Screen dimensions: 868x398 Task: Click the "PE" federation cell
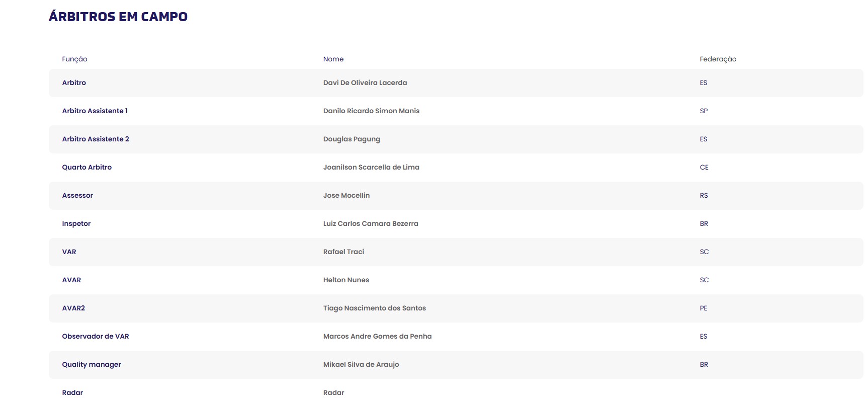tap(703, 308)
